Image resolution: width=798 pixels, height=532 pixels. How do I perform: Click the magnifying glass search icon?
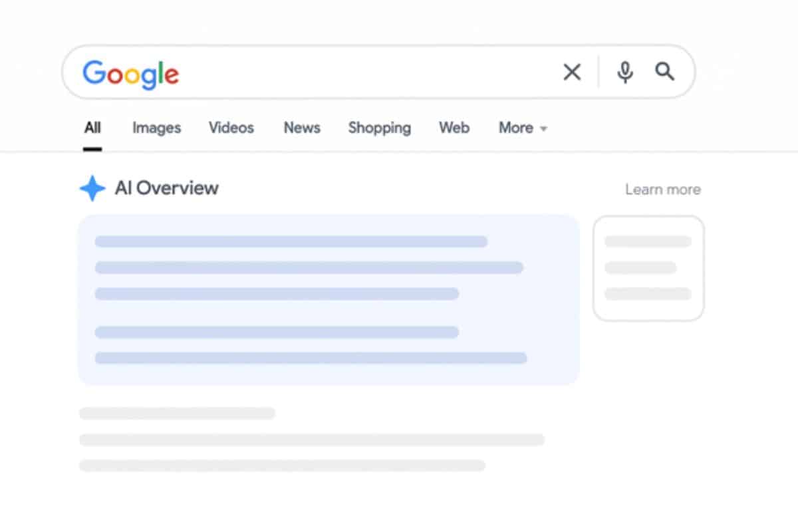665,71
